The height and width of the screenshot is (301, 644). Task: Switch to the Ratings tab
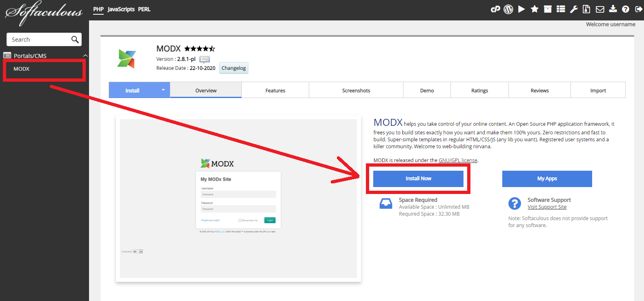pos(480,90)
